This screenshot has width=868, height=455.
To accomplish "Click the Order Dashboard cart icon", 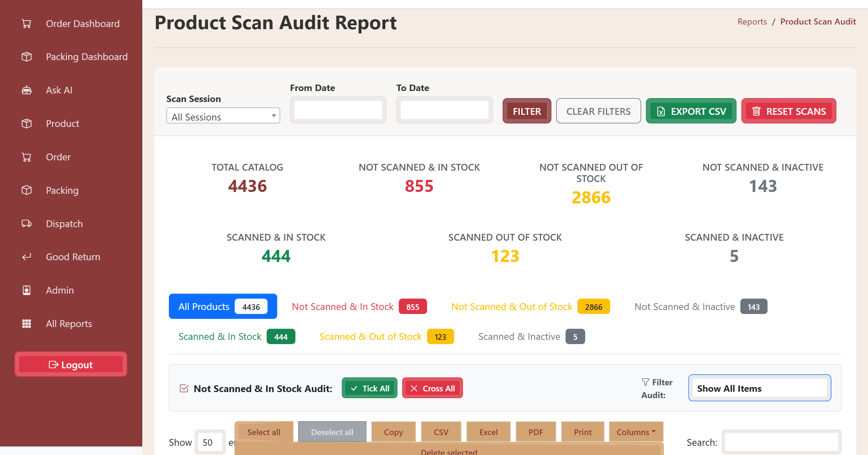I will pyautogui.click(x=26, y=23).
